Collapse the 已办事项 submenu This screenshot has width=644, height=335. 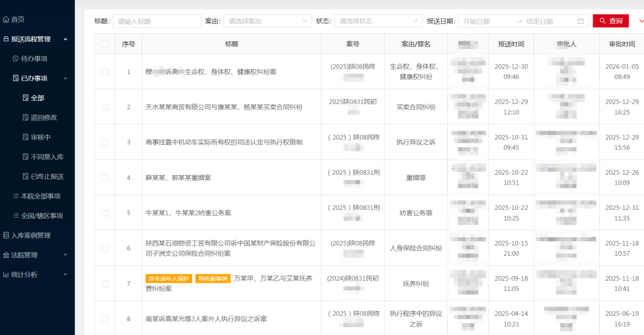click(65, 78)
